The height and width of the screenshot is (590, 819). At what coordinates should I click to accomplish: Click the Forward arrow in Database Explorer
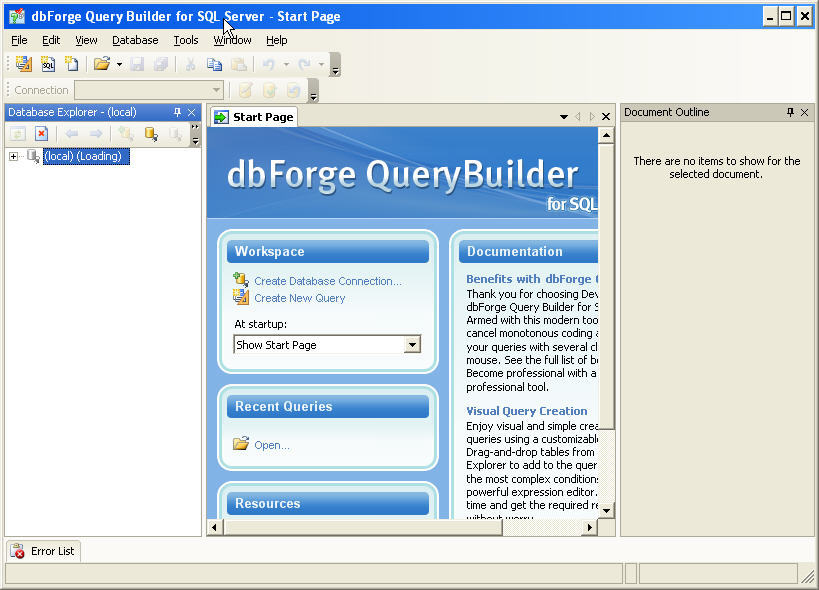pyautogui.click(x=96, y=134)
